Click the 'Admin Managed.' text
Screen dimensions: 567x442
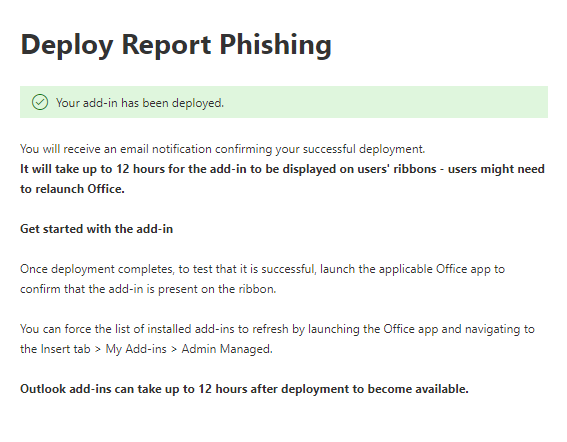[x=227, y=349]
